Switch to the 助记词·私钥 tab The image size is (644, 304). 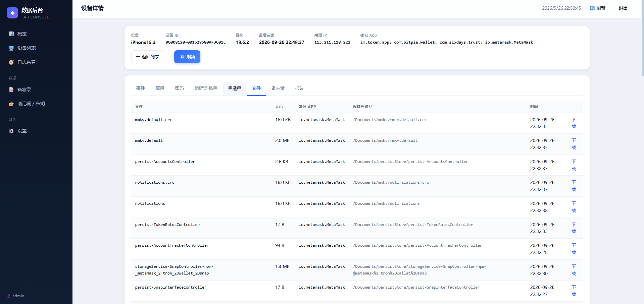point(206,88)
